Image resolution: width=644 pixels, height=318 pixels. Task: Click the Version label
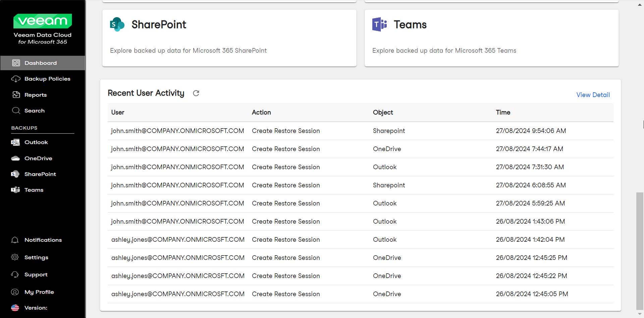click(x=36, y=308)
